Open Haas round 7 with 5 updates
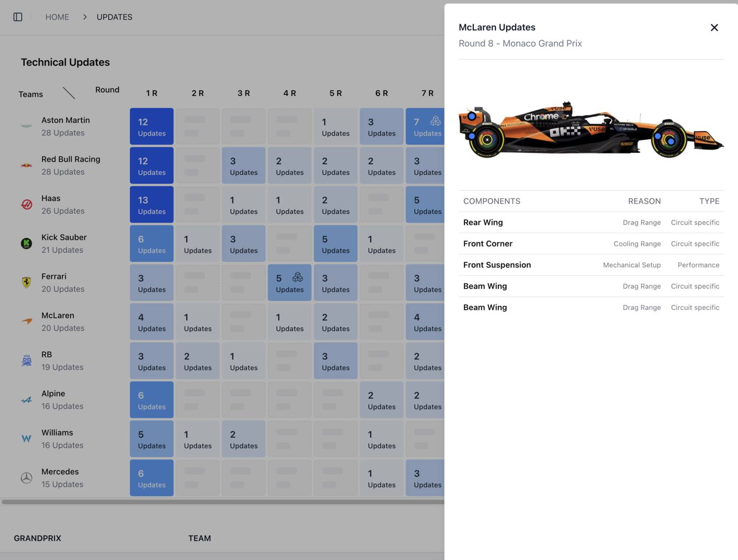738x560 pixels. click(x=426, y=204)
